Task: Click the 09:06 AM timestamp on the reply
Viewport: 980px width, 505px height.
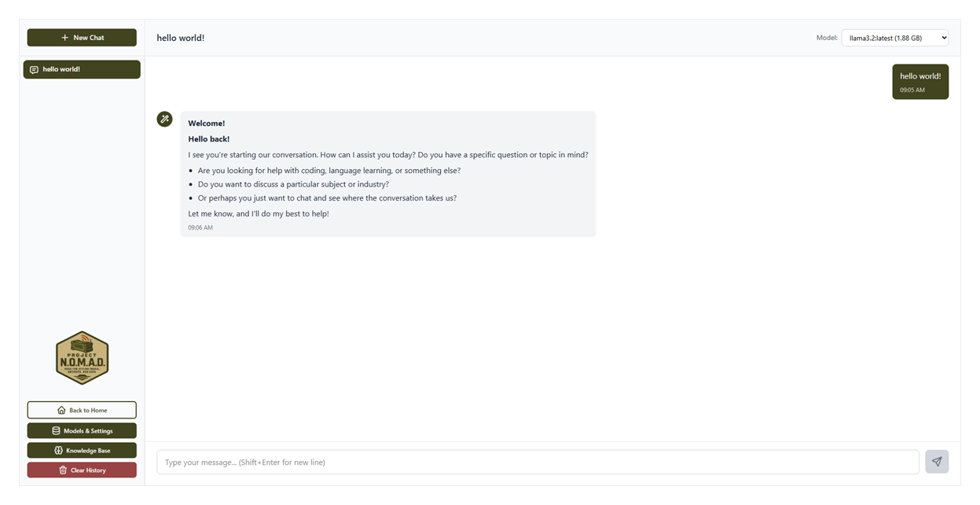Action: pyautogui.click(x=200, y=227)
